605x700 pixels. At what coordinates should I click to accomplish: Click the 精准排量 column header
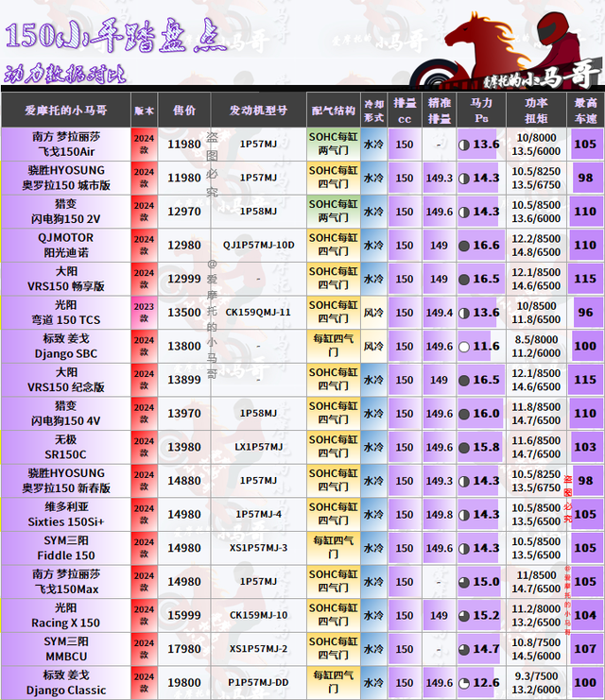[x=440, y=111]
